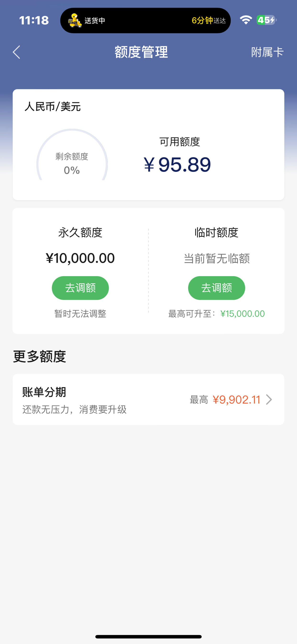The image size is (297, 644).
Task: Tap the 最高 ¥9,902.11 installment amount
Action: [225, 400]
